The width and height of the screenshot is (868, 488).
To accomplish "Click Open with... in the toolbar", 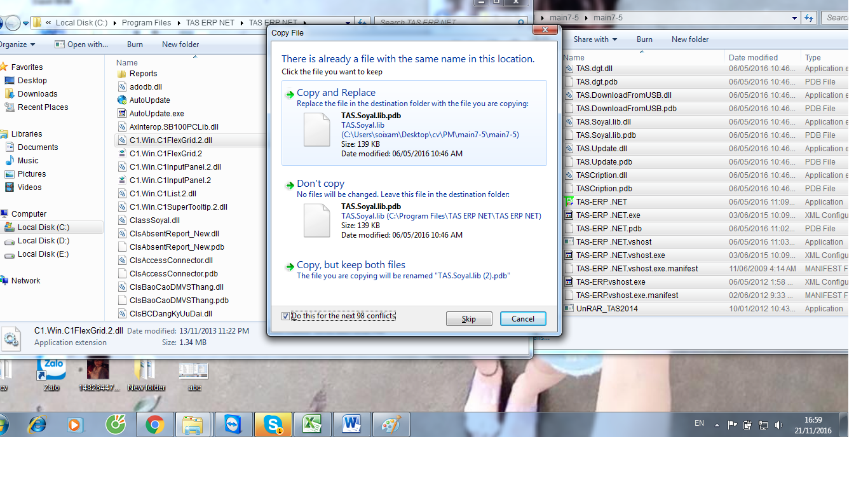I will (81, 44).
